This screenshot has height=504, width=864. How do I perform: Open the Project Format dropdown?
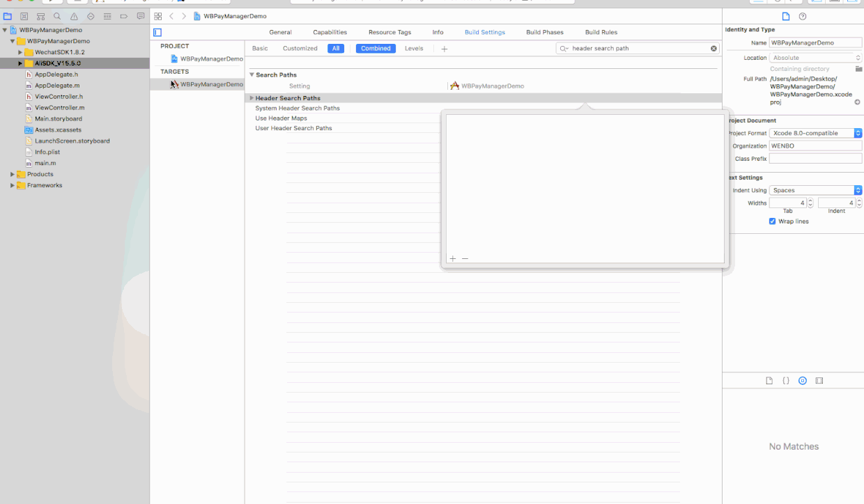click(815, 133)
